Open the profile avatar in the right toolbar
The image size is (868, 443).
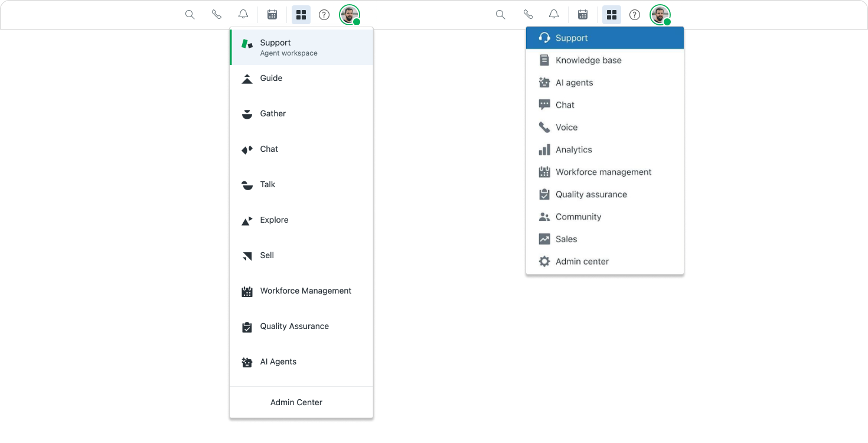pyautogui.click(x=660, y=15)
